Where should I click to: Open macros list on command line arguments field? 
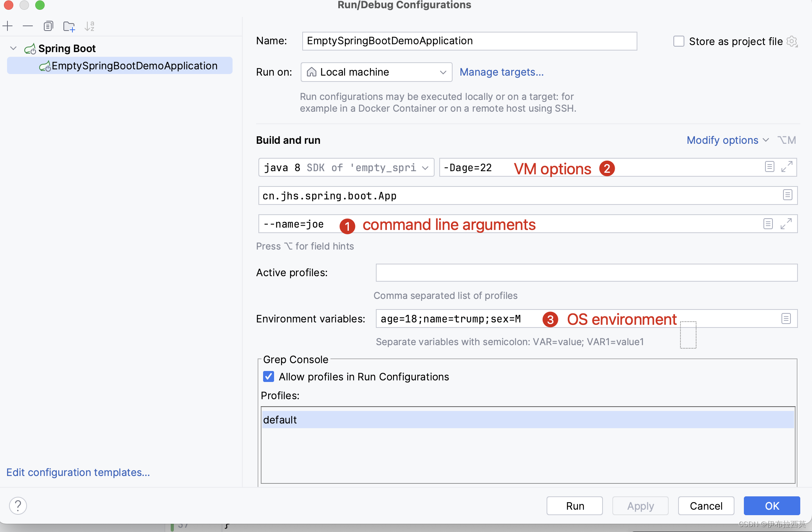[x=768, y=224]
